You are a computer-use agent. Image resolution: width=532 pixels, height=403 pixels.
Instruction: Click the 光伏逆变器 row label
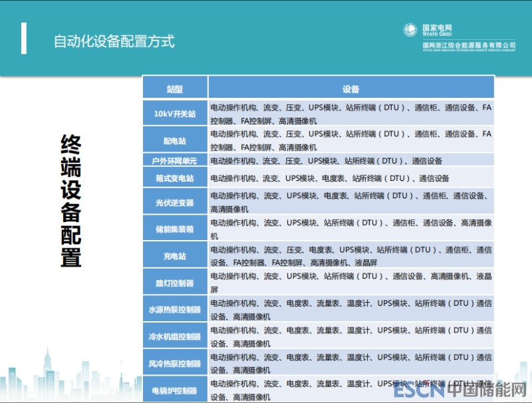175,203
